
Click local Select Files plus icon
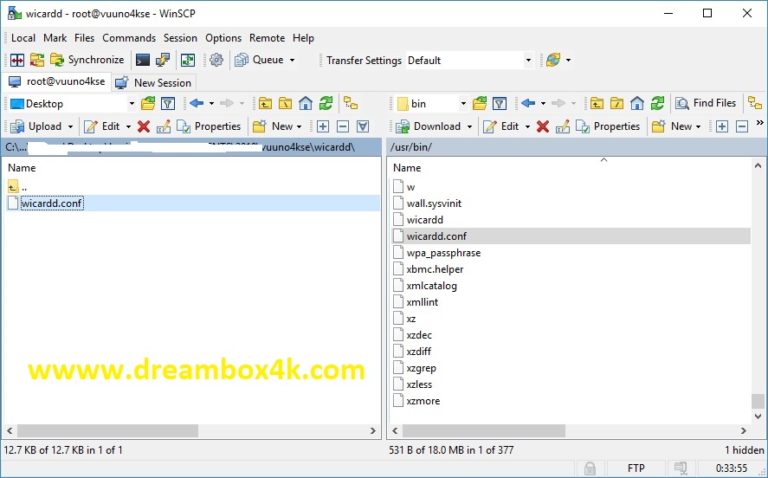click(x=323, y=127)
